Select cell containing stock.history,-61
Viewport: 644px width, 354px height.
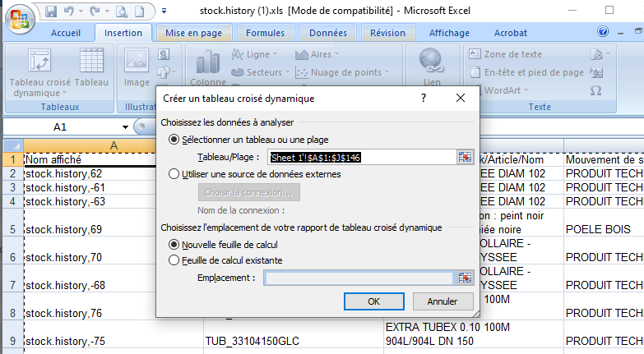(x=90, y=188)
